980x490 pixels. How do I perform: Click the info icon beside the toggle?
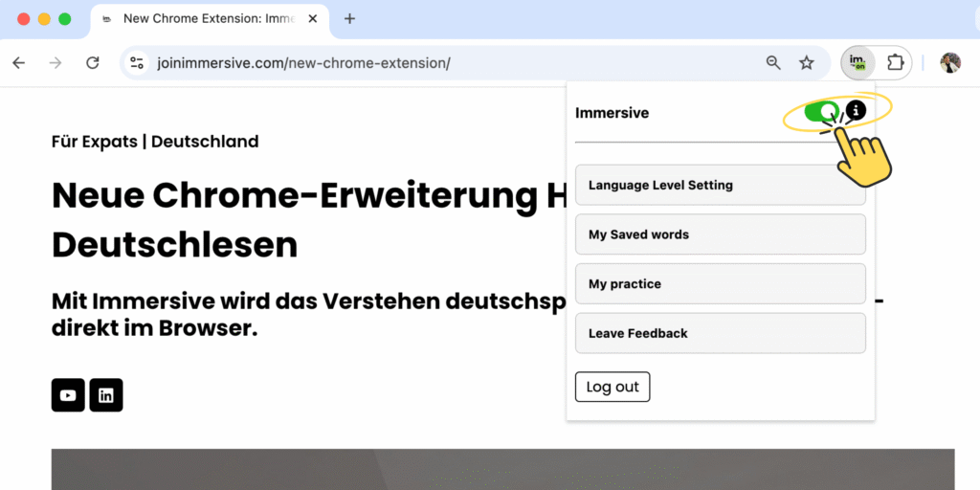coord(856,111)
